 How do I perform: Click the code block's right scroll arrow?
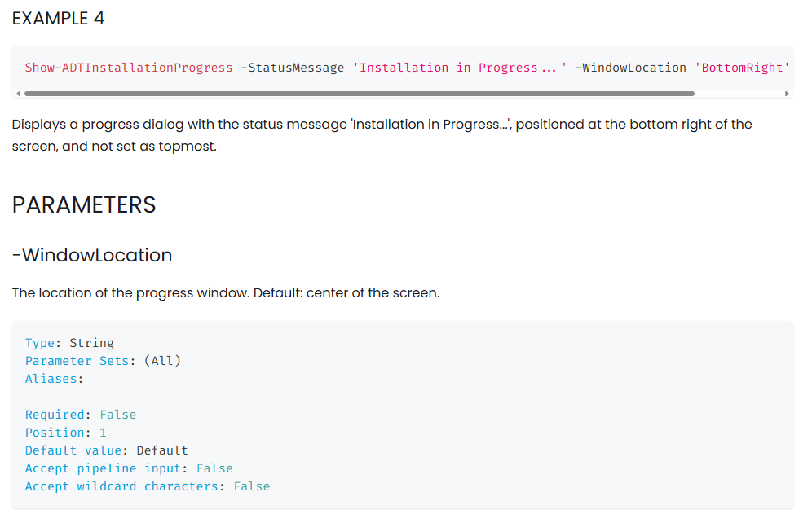coord(788,94)
